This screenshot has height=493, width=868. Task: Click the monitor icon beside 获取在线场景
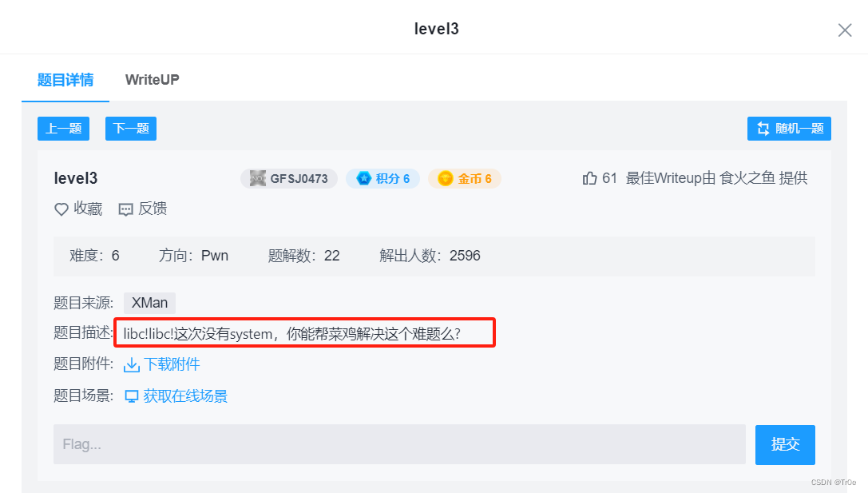[x=132, y=395]
